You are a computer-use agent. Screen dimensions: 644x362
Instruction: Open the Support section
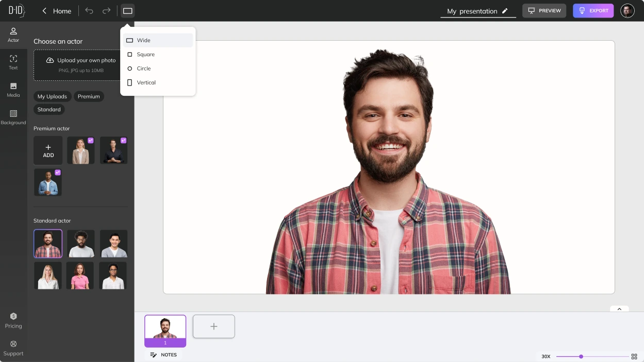(x=13, y=348)
